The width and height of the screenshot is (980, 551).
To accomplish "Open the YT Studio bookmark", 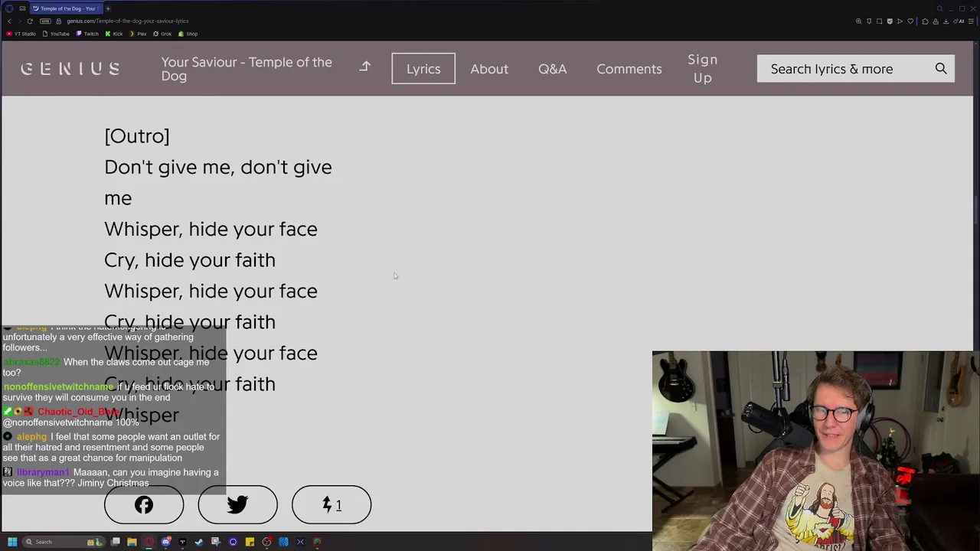I will [x=21, y=34].
